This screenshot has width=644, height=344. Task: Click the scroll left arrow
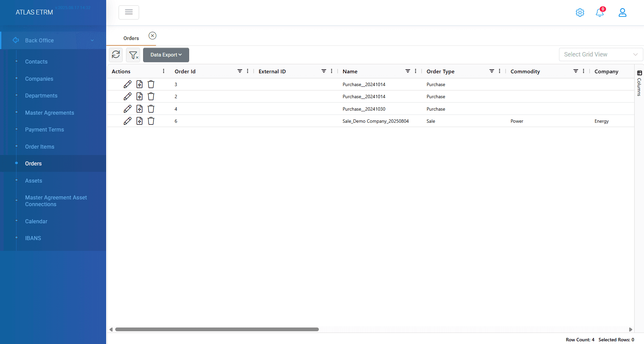[111, 330]
